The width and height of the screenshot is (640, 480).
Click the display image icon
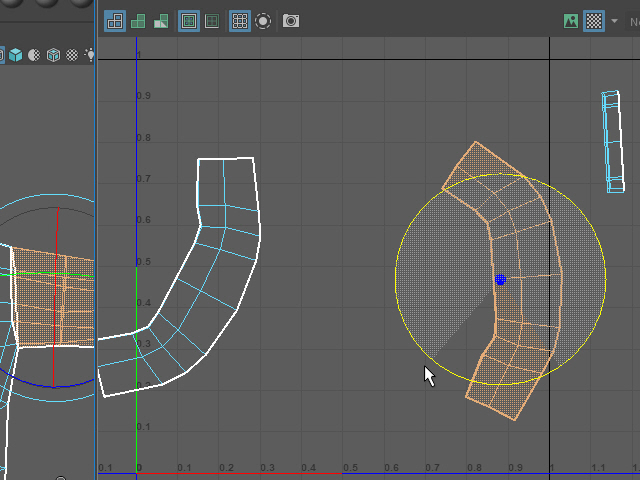(x=571, y=21)
